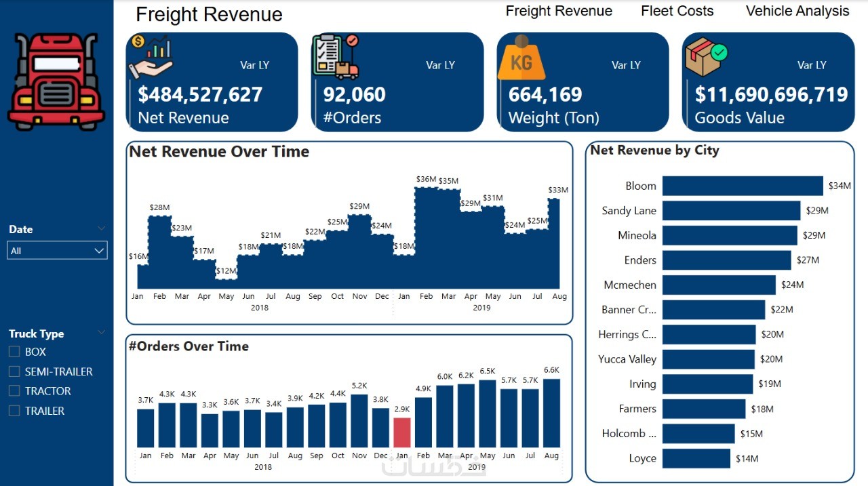Click the Orders clipboard forklift icon
This screenshot has width=868, height=486.
pyautogui.click(x=335, y=57)
